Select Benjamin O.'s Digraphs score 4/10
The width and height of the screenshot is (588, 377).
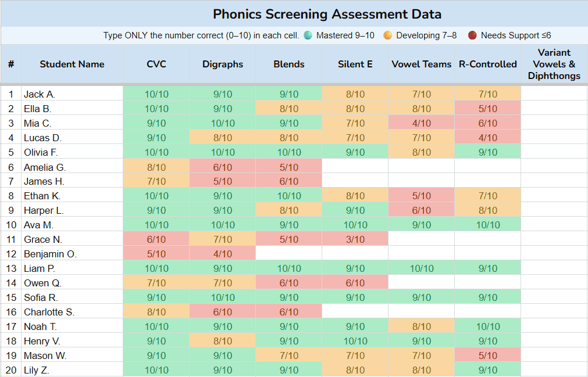[x=223, y=254]
